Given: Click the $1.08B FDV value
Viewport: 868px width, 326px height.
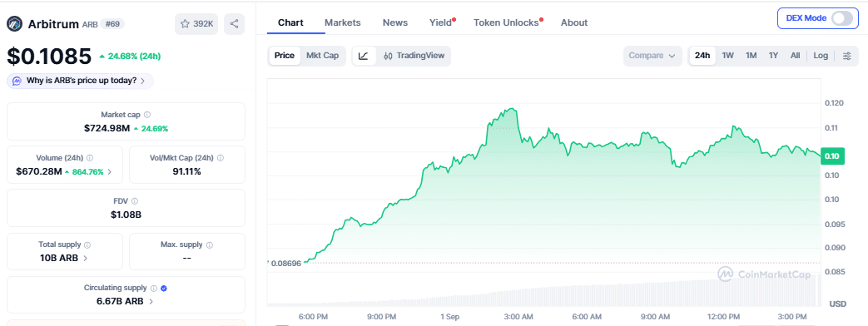Looking at the screenshot, I should pos(126,215).
